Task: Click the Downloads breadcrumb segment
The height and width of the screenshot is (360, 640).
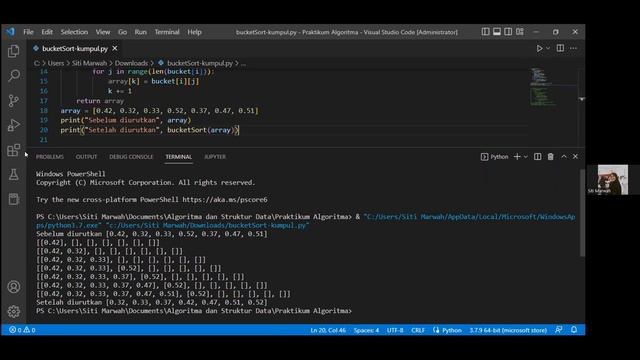Action: [x=131, y=63]
